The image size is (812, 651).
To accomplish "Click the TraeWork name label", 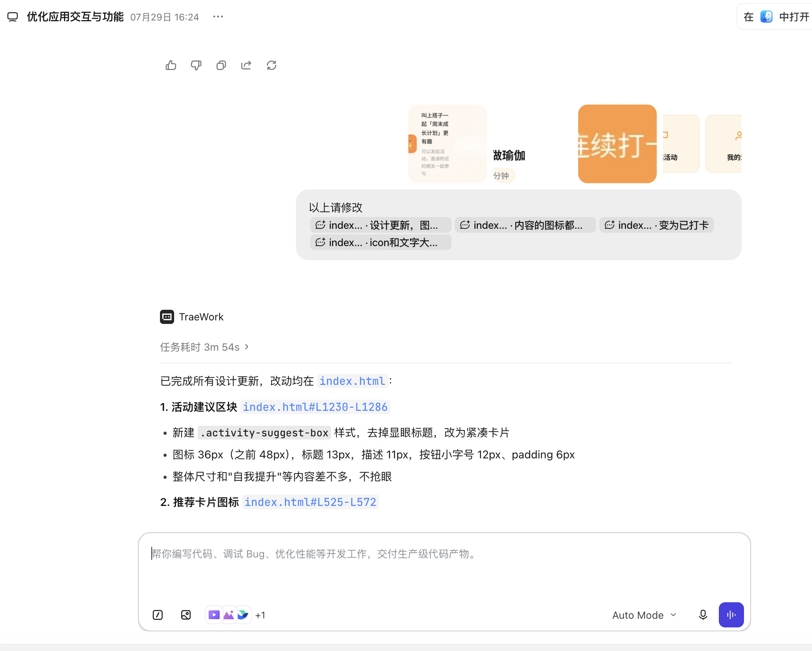I will click(201, 317).
